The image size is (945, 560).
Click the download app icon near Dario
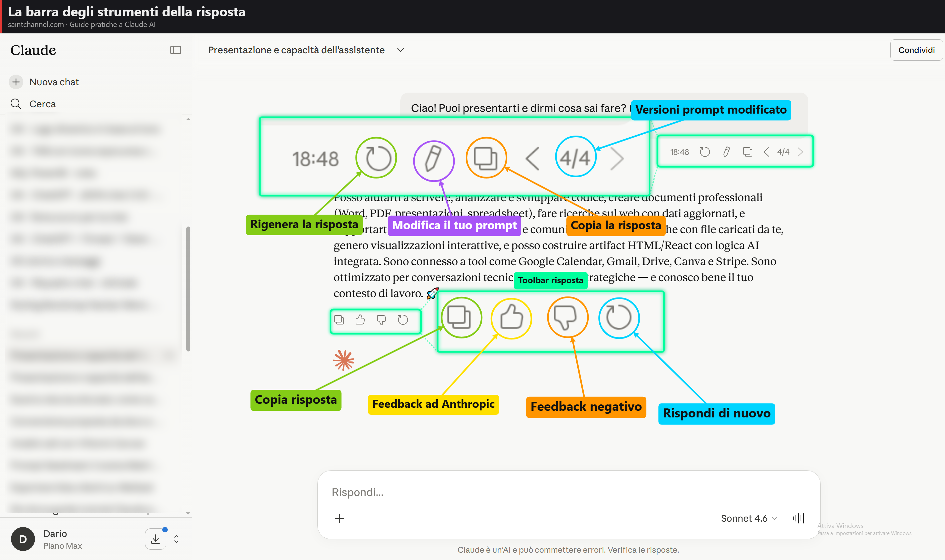click(156, 539)
